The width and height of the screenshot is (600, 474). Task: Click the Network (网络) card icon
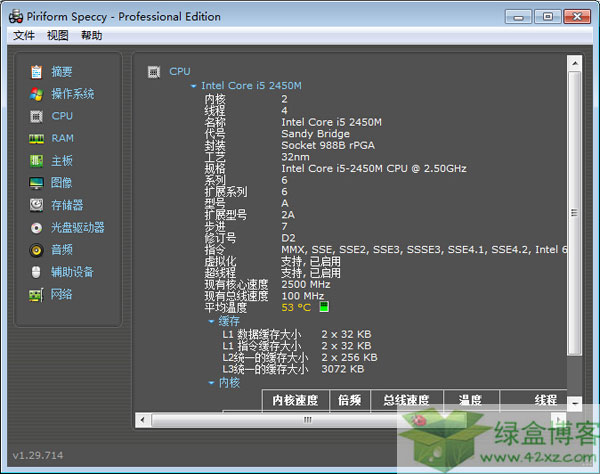tap(36, 295)
